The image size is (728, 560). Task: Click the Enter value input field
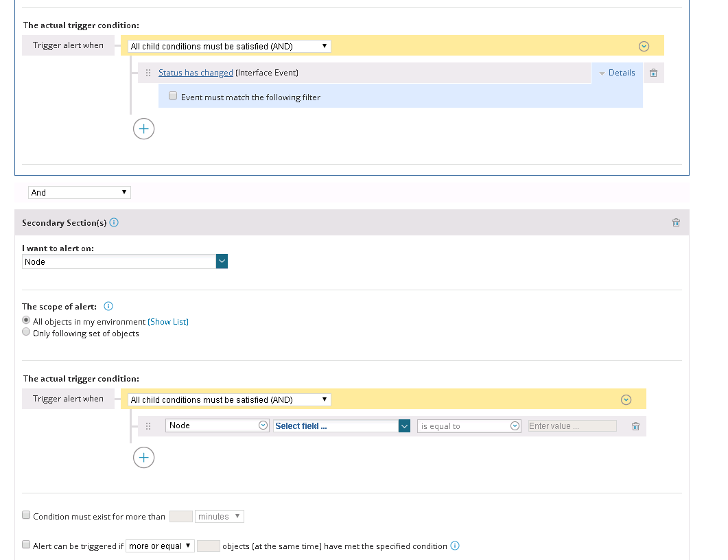[572, 425]
